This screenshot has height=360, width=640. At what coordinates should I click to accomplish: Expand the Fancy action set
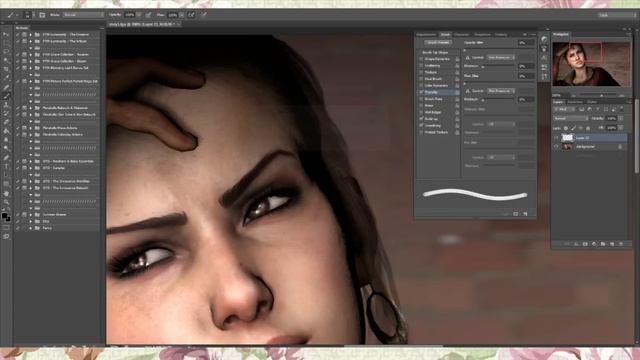[31, 228]
